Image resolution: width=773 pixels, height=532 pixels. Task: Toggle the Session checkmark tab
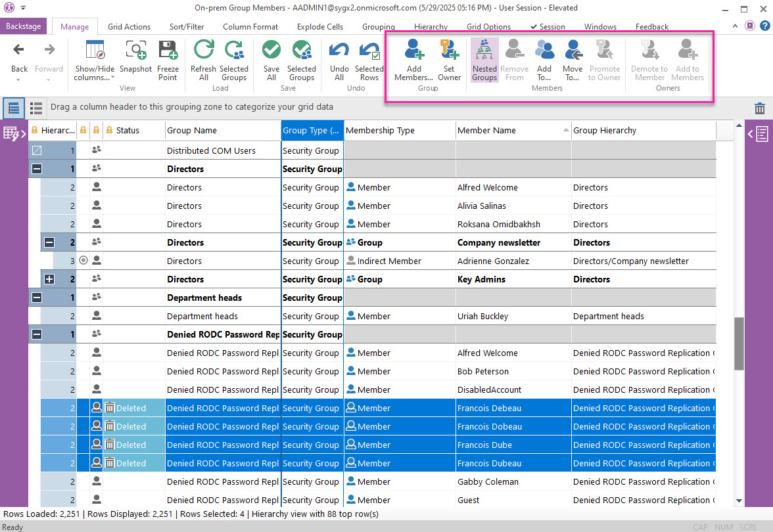coord(548,27)
